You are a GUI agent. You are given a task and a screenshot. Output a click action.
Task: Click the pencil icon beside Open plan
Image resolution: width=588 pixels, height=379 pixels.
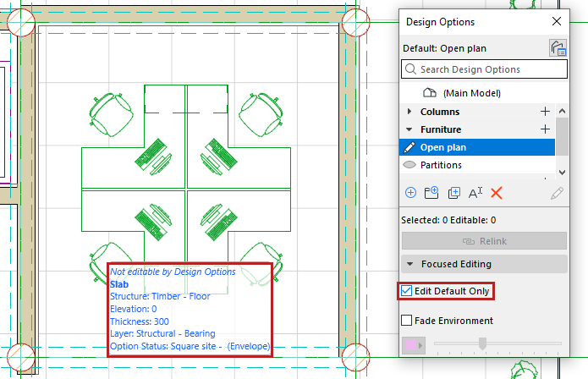point(409,147)
